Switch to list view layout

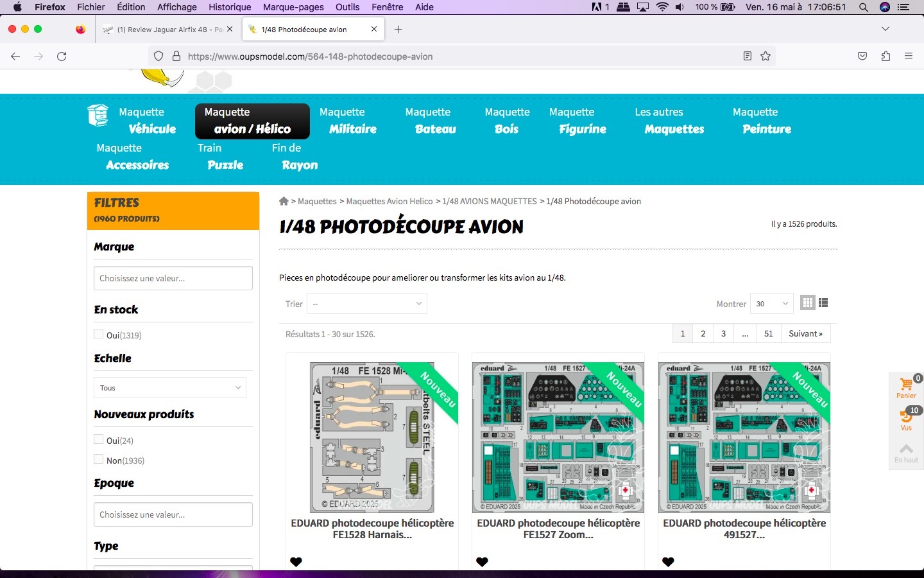[x=823, y=302]
